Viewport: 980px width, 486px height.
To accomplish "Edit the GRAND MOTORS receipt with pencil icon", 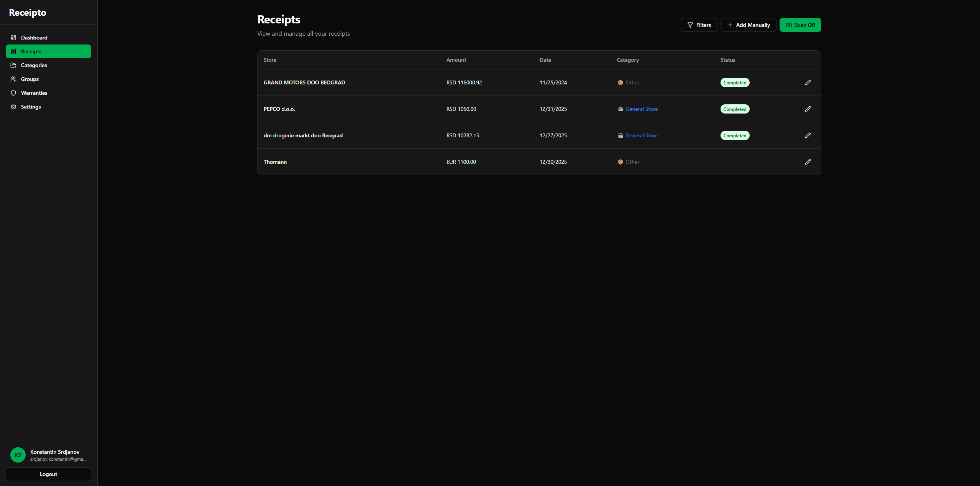I will click(x=808, y=82).
